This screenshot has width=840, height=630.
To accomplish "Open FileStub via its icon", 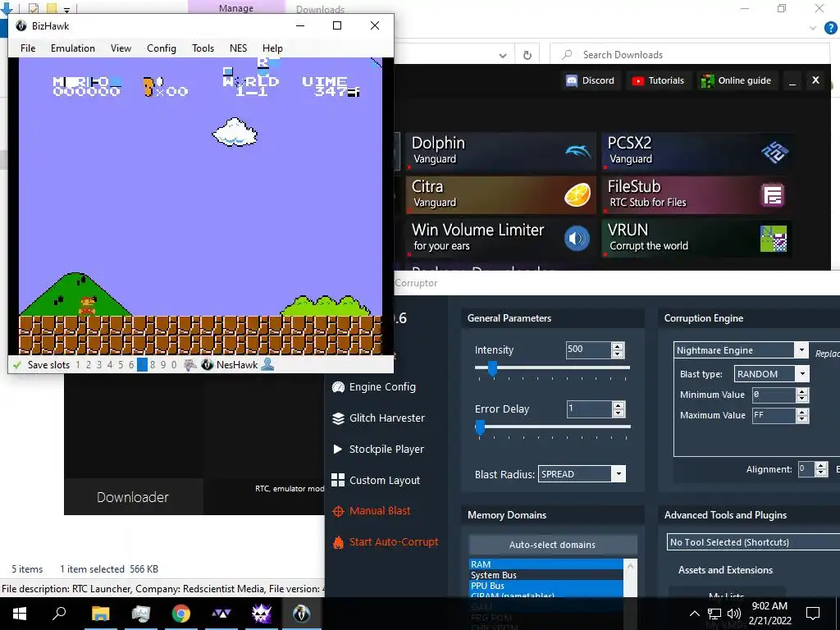I will point(773,195).
